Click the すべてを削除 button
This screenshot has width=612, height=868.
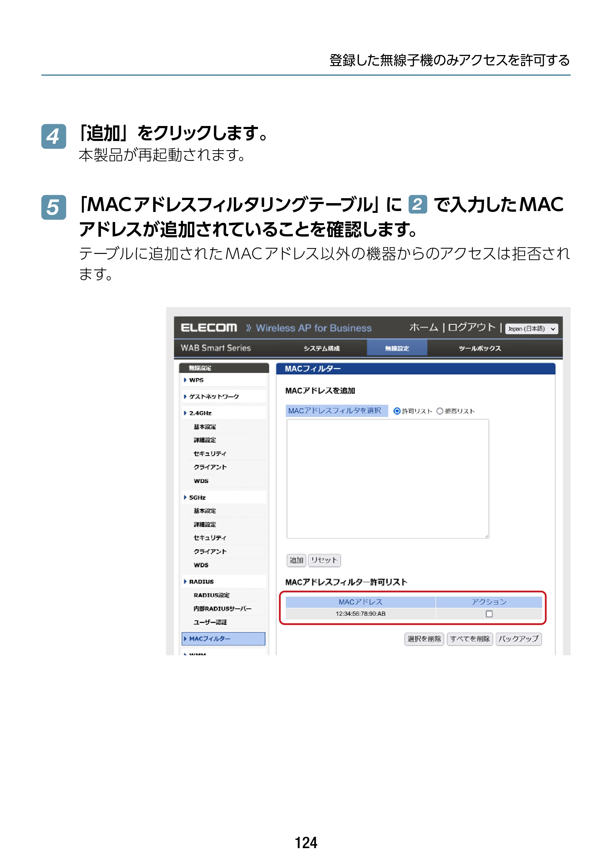[x=470, y=639]
